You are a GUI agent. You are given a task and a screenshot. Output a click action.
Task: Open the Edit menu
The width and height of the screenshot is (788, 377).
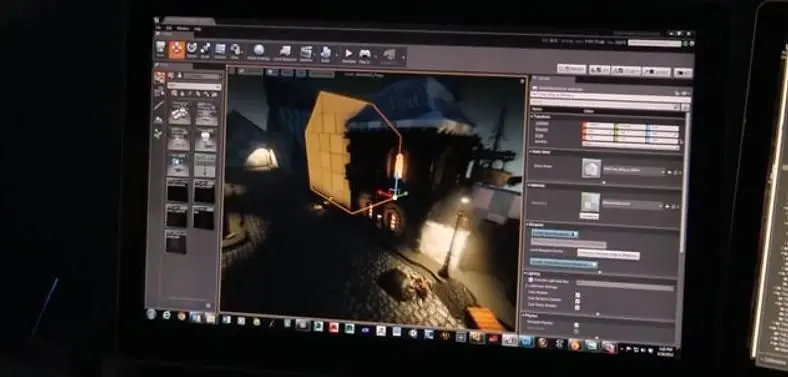169,28
